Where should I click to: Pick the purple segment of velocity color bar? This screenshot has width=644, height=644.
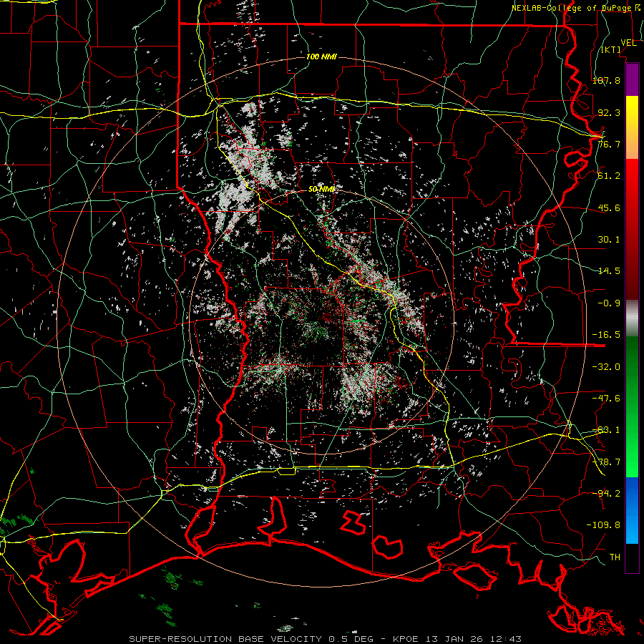click(632, 80)
